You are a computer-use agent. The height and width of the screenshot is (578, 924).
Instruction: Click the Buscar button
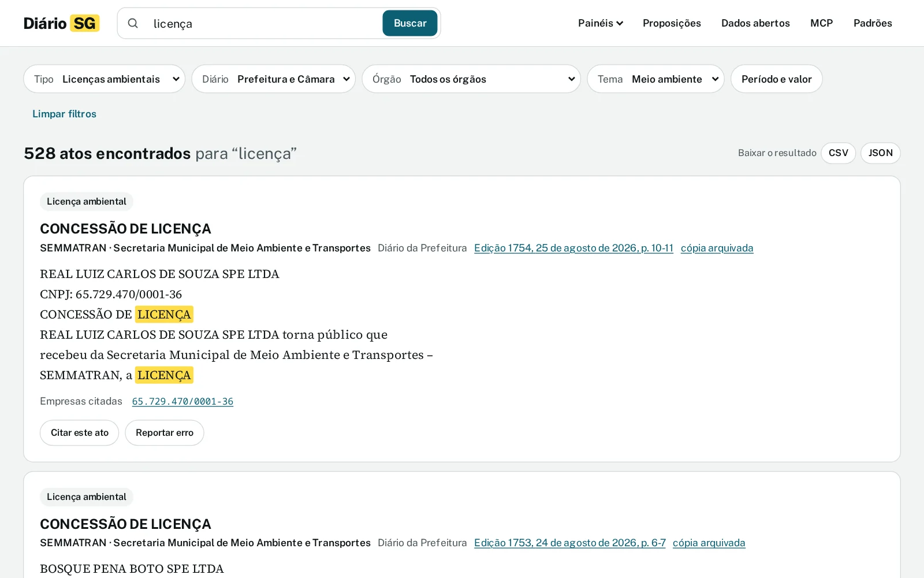tap(410, 23)
